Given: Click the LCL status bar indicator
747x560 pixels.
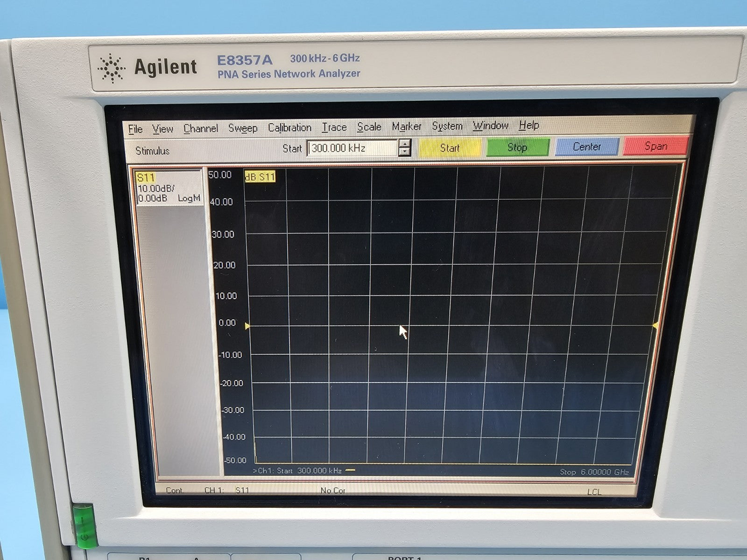Looking at the screenshot, I should 594,492.
